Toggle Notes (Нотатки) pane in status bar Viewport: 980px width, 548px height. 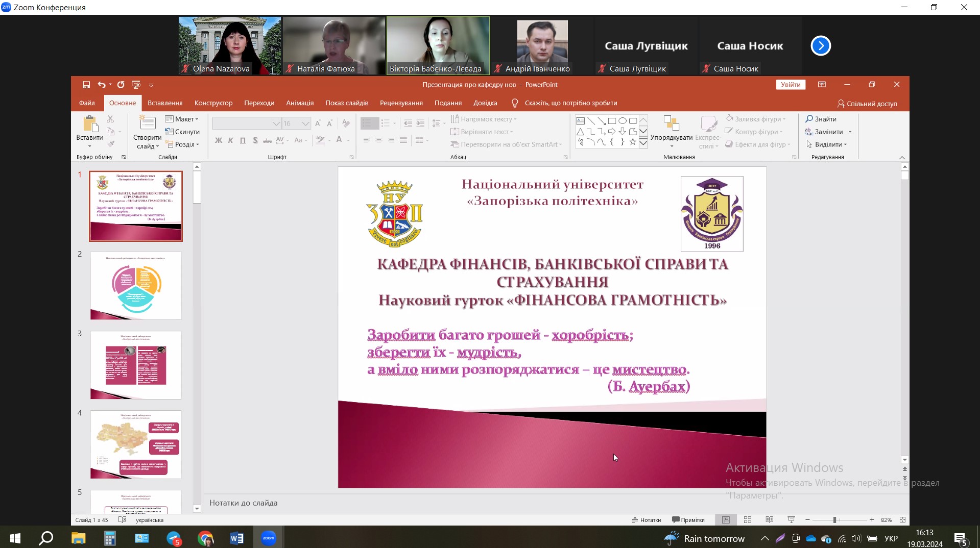coord(647,520)
